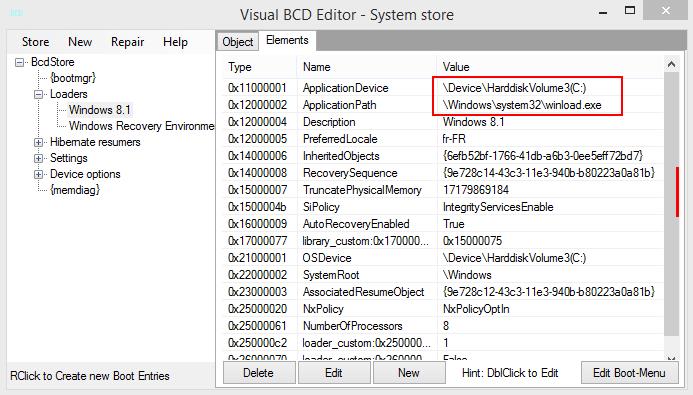Select the AssociatedResumeObject element name

pos(363,292)
